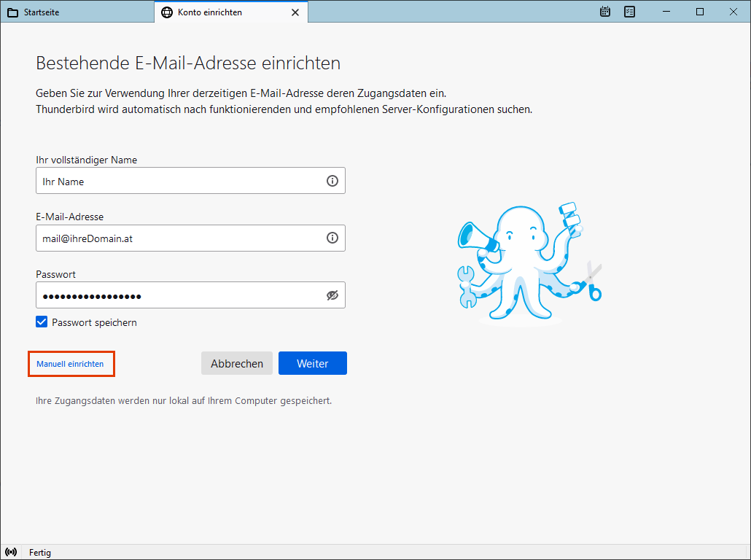Close the Thunderbird window
Screen dimensions: 751x560
(x=734, y=12)
